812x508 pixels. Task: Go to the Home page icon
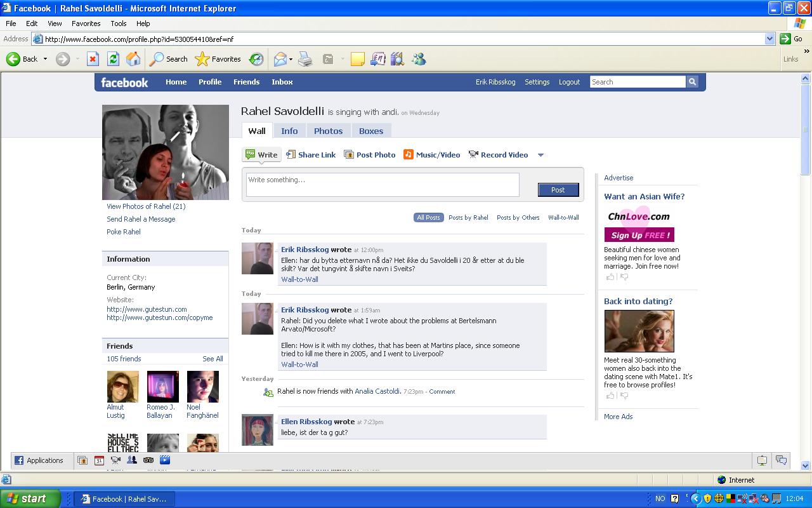click(x=133, y=59)
